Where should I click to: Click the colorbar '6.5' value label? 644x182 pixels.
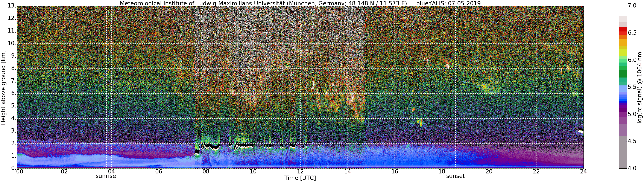(x=632, y=33)
